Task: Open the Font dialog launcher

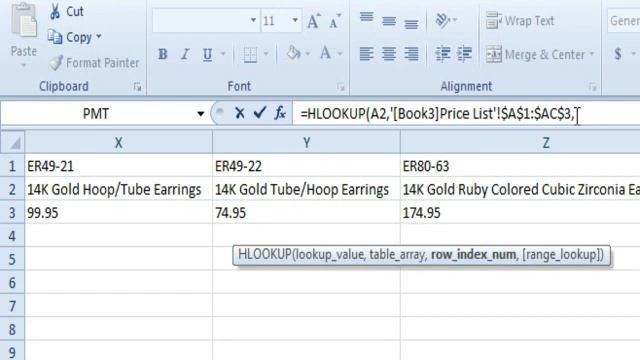Action: pos(340,87)
